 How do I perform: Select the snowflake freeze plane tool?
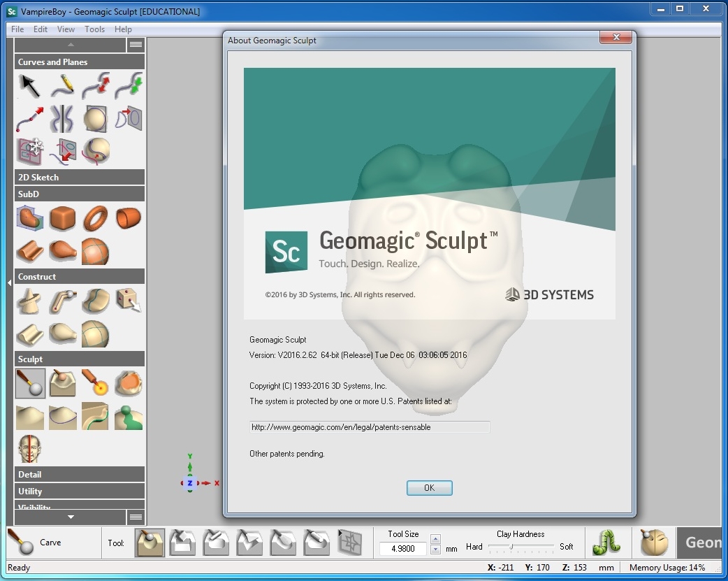[x=30, y=152]
